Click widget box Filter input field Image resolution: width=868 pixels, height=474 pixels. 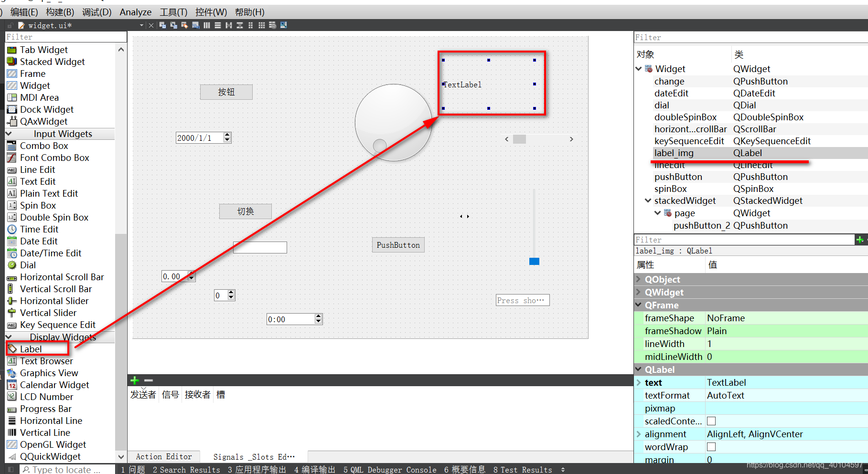(66, 37)
